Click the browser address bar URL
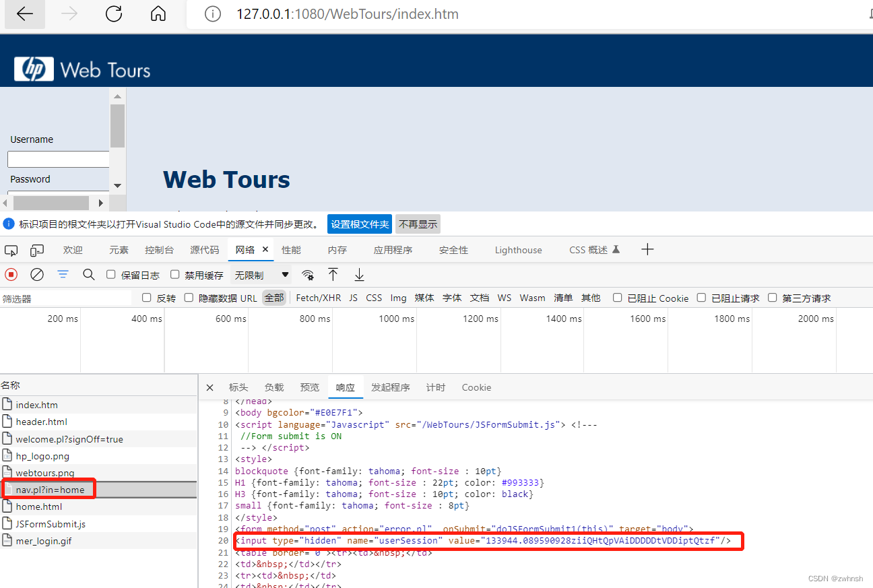873x588 pixels. tap(347, 14)
